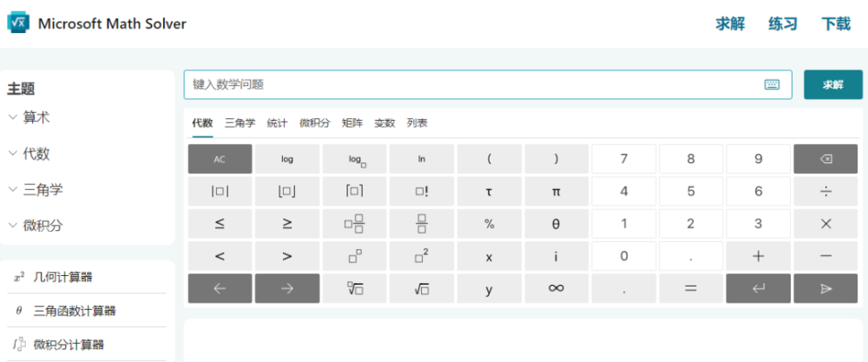Viewport: 868px width, 362px height.
Task: Click the ln natural log key
Action: coord(422,159)
